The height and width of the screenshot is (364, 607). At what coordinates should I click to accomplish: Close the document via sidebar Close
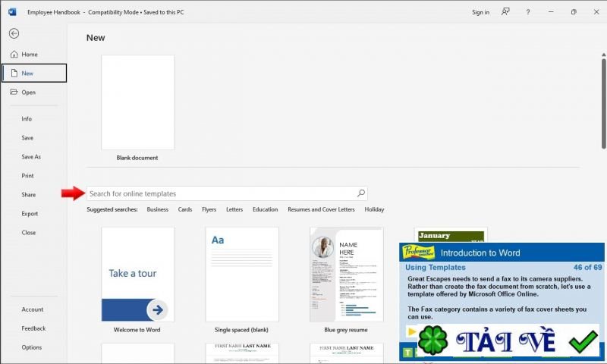coord(29,233)
